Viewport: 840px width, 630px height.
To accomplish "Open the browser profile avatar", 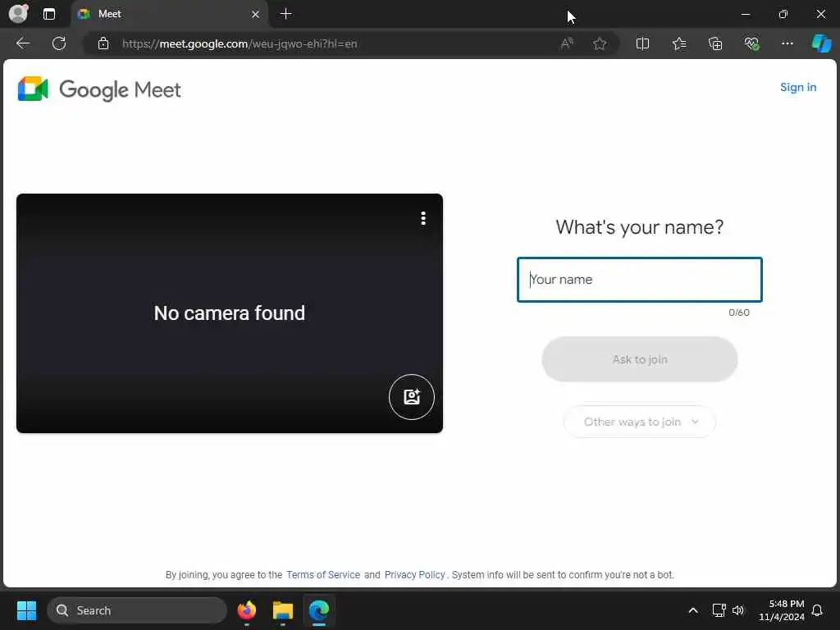I will pyautogui.click(x=19, y=13).
